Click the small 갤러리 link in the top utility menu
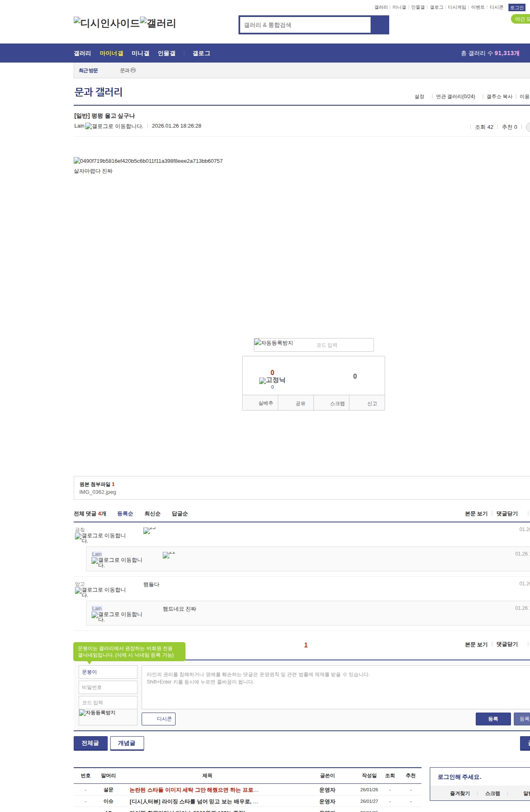The height and width of the screenshot is (812, 530). [381, 7]
